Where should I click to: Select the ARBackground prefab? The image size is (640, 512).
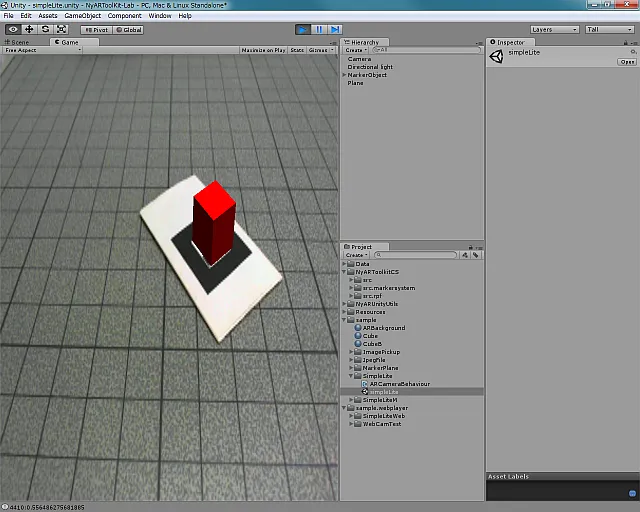(x=380, y=328)
